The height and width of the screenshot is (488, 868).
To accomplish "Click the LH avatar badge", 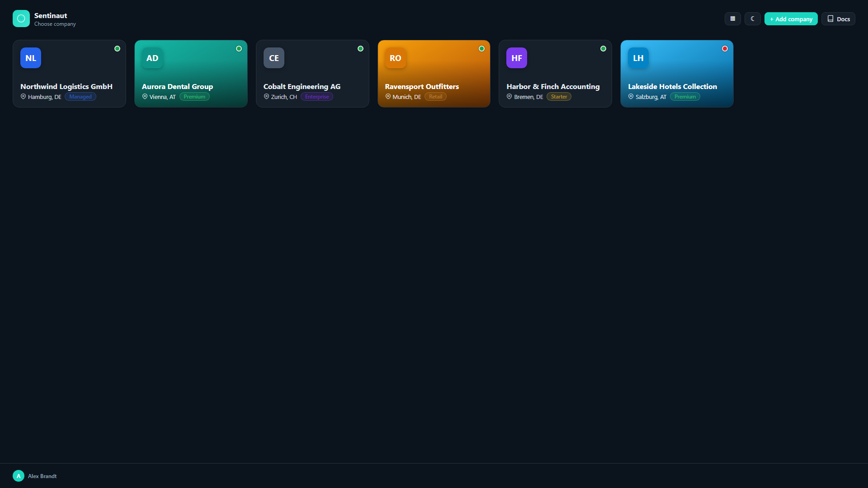I will coord(638,58).
